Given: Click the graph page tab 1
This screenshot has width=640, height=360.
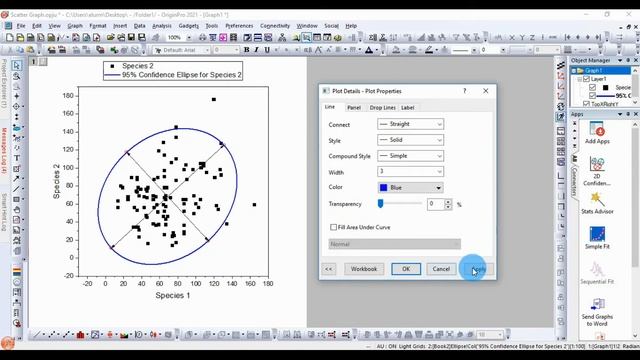Looking at the screenshot, I should pos(34,62).
